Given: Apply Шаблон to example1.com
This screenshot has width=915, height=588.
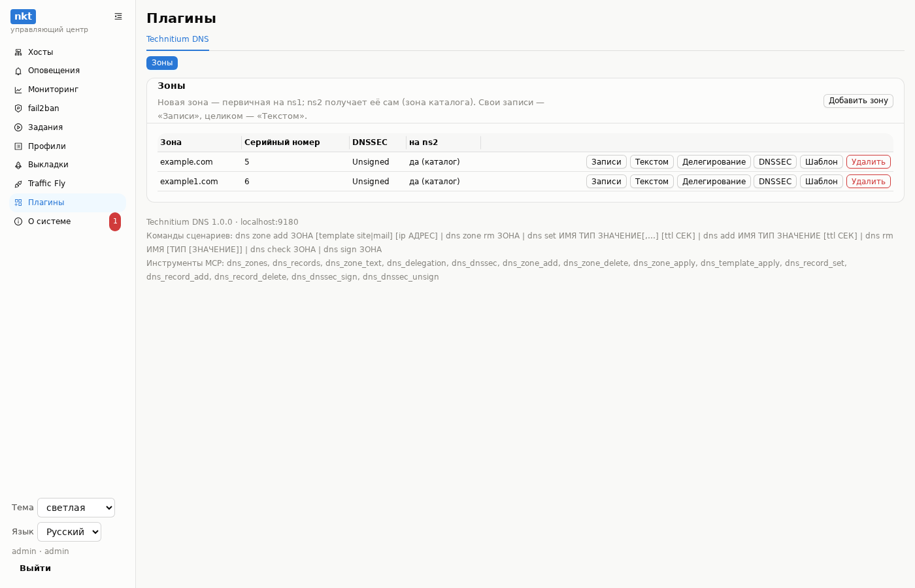Looking at the screenshot, I should click(822, 182).
